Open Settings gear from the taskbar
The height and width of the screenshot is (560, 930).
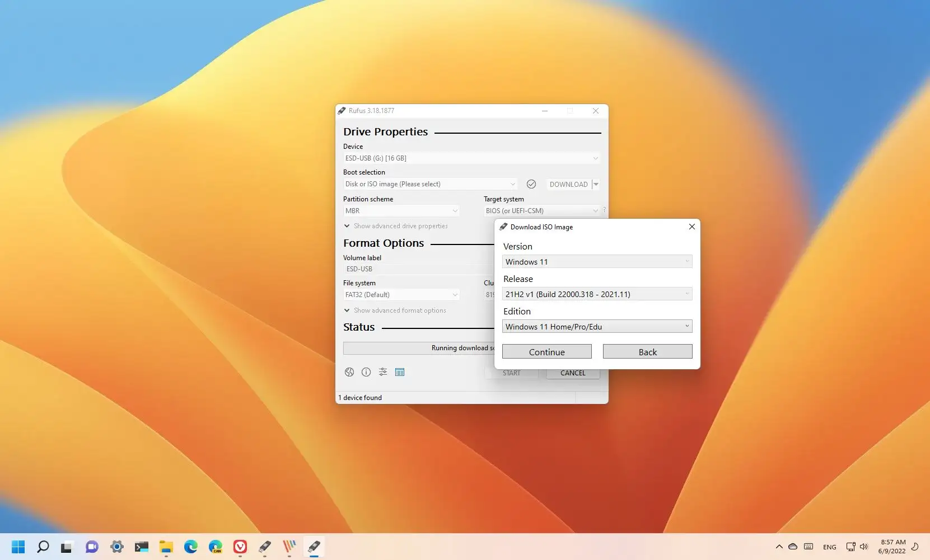(116, 547)
